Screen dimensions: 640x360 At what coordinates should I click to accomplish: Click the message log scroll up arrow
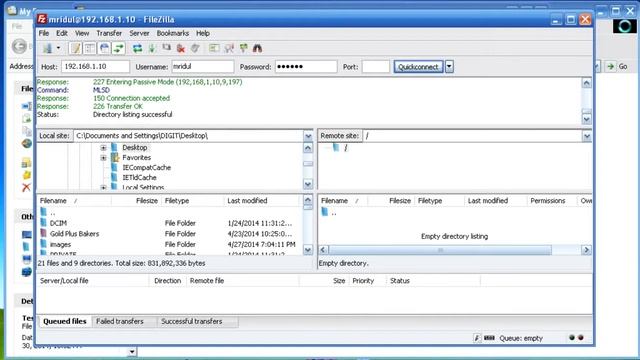pyautogui.click(x=587, y=83)
